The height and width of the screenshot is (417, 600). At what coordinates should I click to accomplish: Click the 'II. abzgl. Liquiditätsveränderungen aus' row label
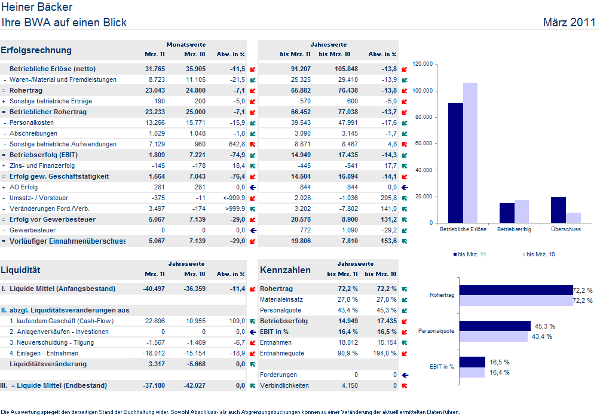(x=65, y=310)
